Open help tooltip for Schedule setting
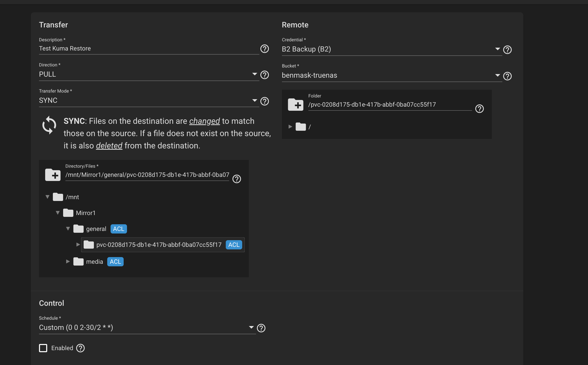588x365 pixels. [261, 328]
